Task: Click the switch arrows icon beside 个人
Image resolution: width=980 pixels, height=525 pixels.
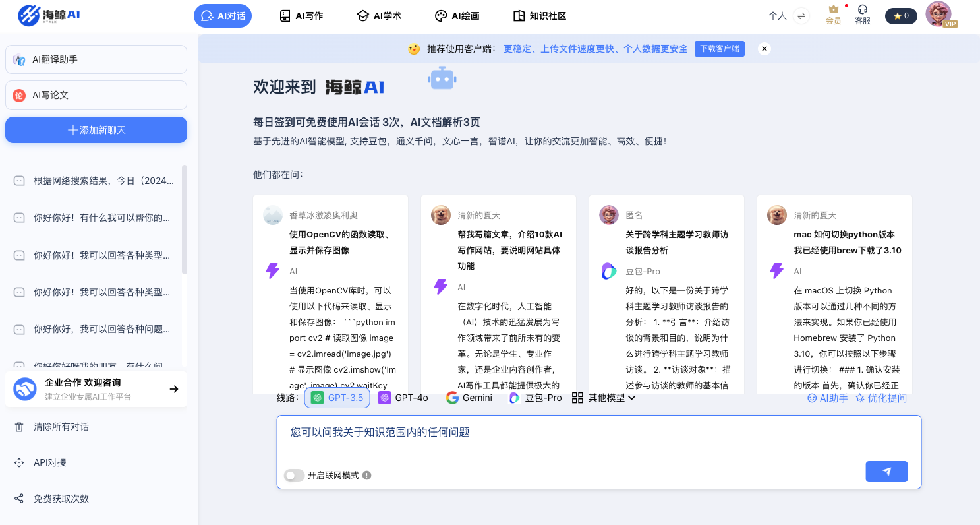Action: (801, 16)
